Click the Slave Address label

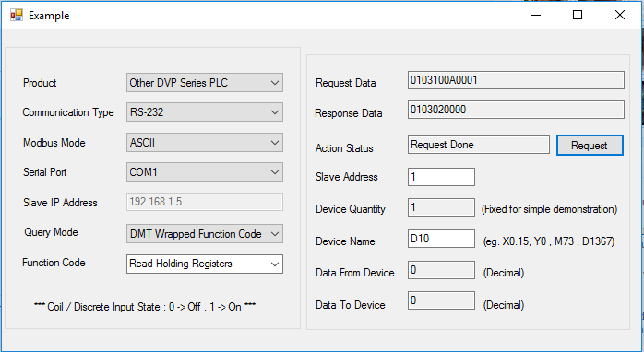[347, 177]
